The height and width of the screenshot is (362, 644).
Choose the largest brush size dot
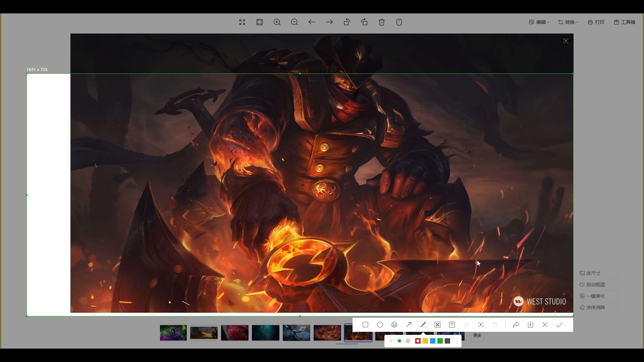pyautogui.click(x=408, y=341)
